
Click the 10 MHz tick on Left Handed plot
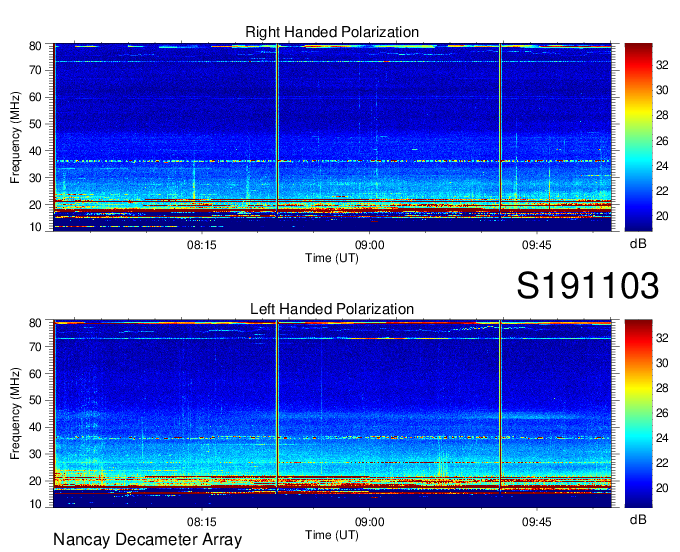(35, 504)
